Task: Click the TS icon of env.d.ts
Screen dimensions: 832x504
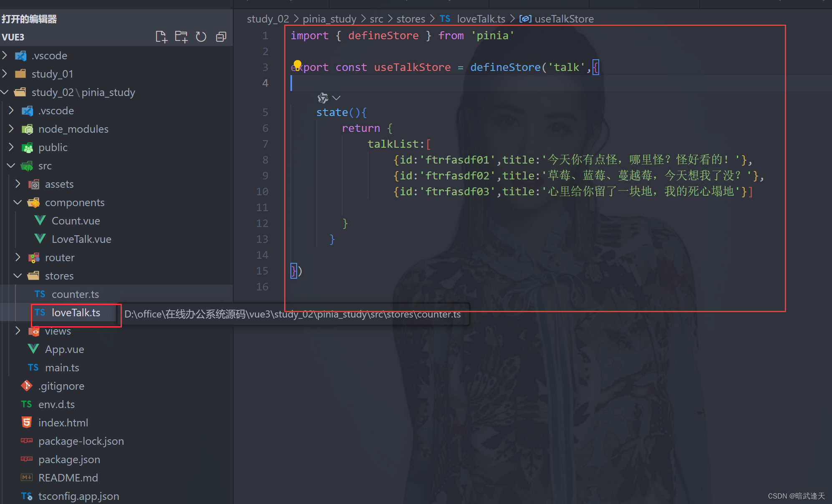Action: point(27,404)
